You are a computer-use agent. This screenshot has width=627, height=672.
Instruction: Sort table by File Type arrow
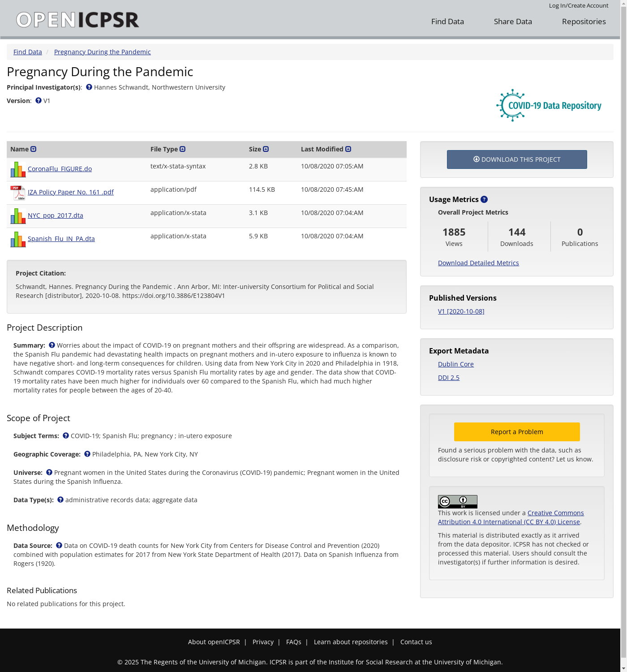(x=183, y=149)
